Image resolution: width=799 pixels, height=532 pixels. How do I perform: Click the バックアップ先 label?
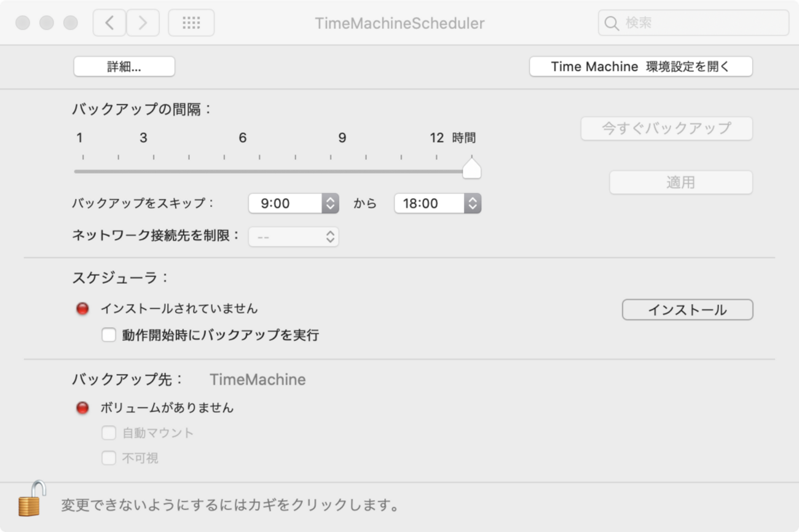pyautogui.click(x=128, y=380)
